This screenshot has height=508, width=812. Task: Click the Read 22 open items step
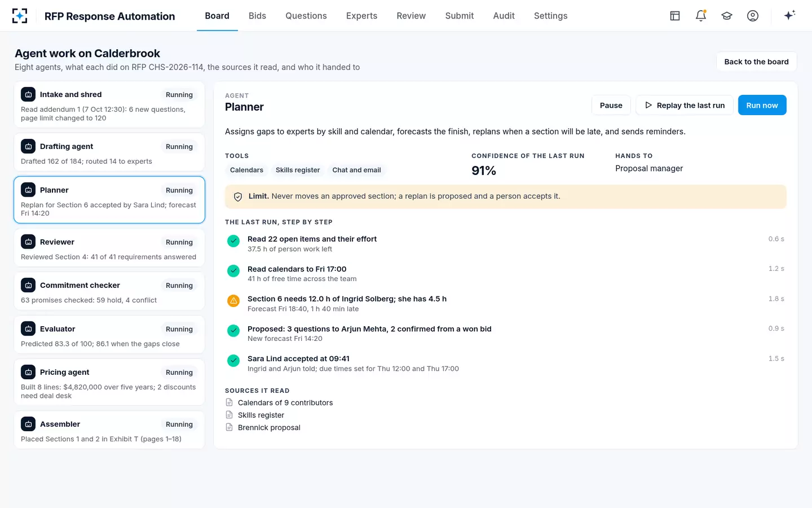point(505,244)
